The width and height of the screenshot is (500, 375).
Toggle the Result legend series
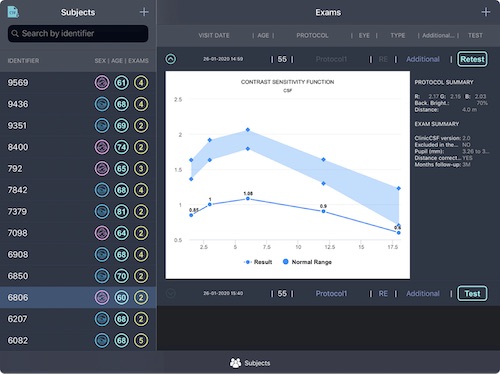pyautogui.click(x=258, y=262)
